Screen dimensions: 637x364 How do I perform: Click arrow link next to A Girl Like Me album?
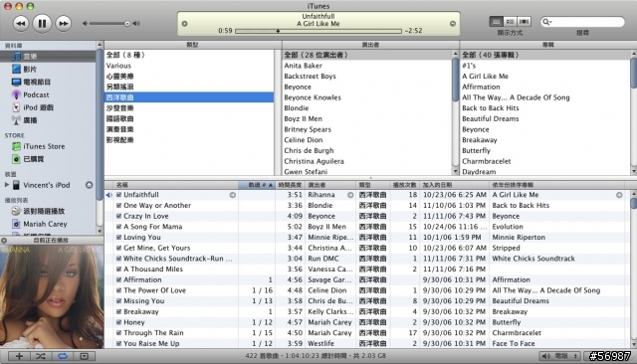pos(619,195)
